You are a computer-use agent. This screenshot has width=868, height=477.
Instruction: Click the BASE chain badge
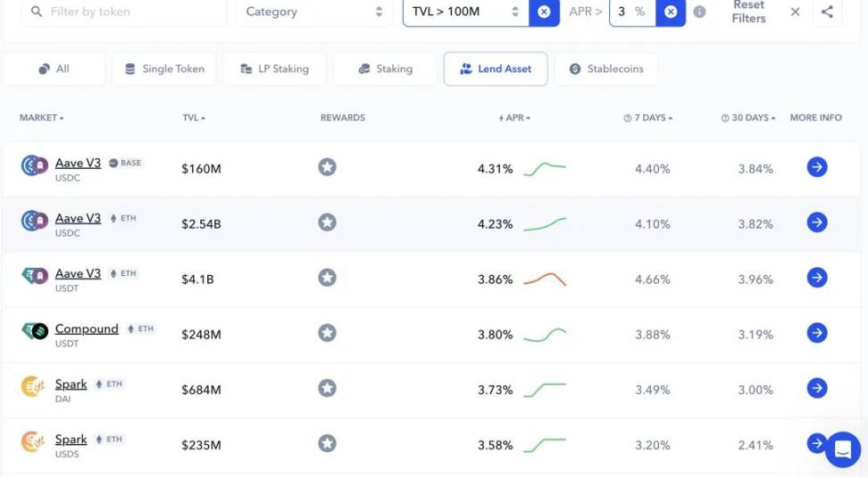[126, 163]
